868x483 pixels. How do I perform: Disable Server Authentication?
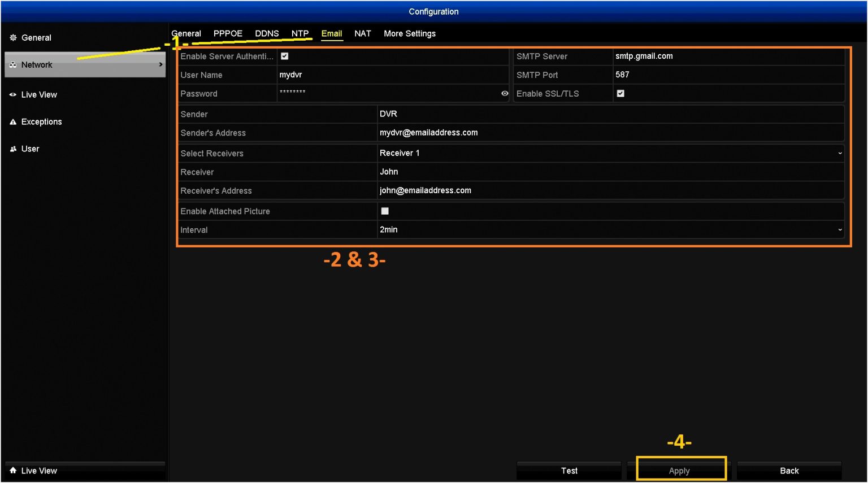click(x=284, y=56)
